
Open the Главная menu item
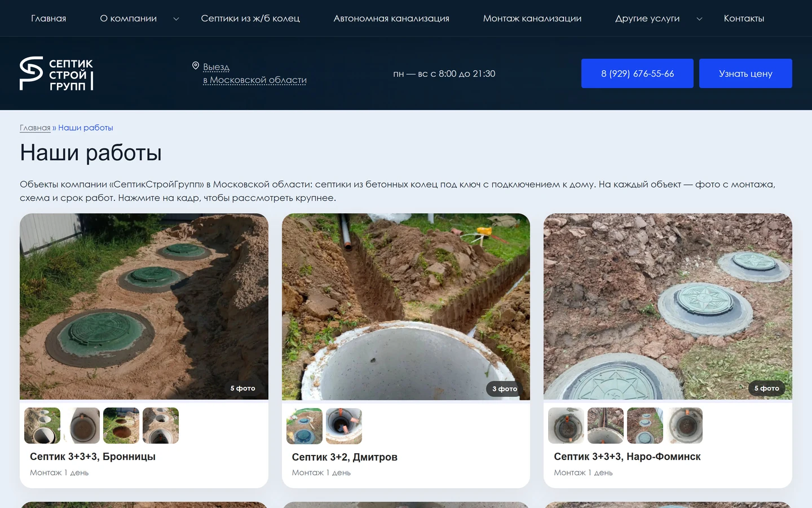(48, 19)
